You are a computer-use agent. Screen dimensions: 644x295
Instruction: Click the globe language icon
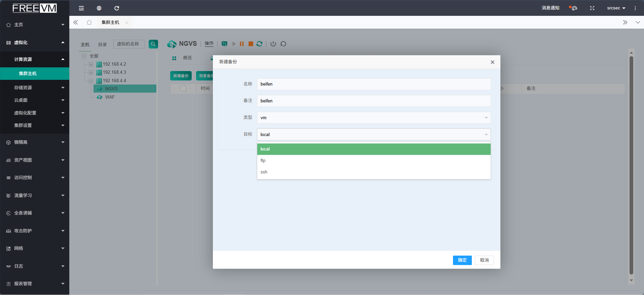click(99, 8)
